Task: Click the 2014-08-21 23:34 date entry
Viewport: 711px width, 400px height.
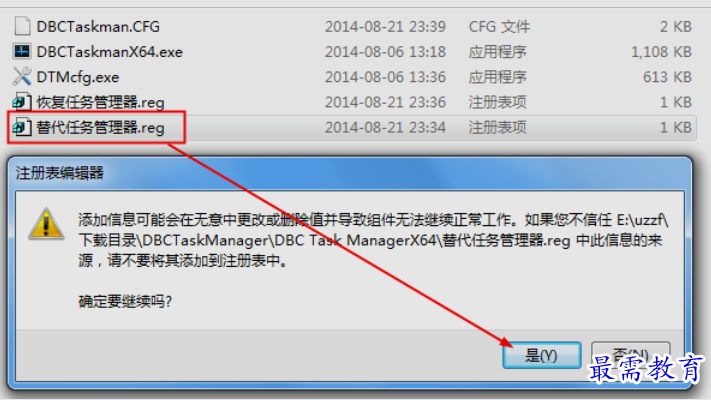Action: pyautogui.click(x=385, y=128)
